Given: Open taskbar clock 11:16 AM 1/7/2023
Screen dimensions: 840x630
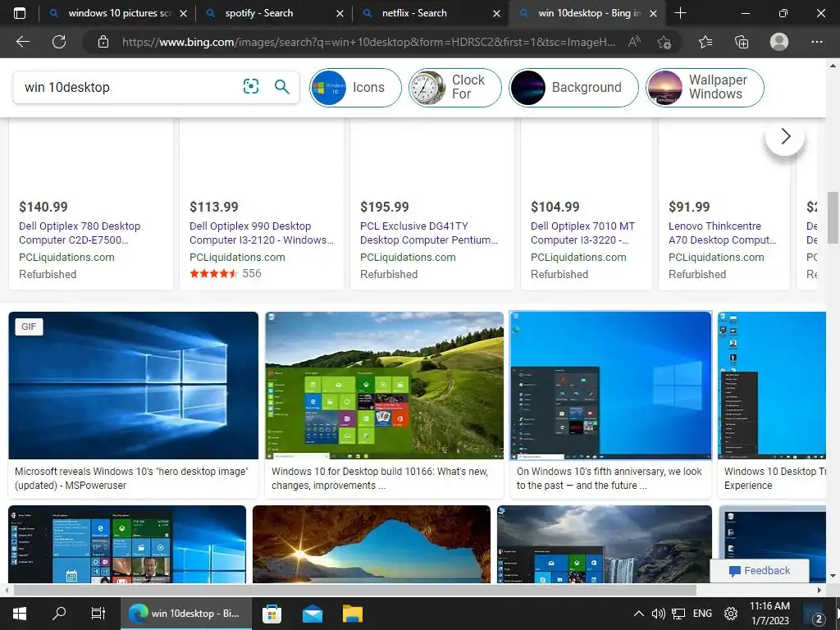Looking at the screenshot, I should pyautogui.click(x=769, y=614).
